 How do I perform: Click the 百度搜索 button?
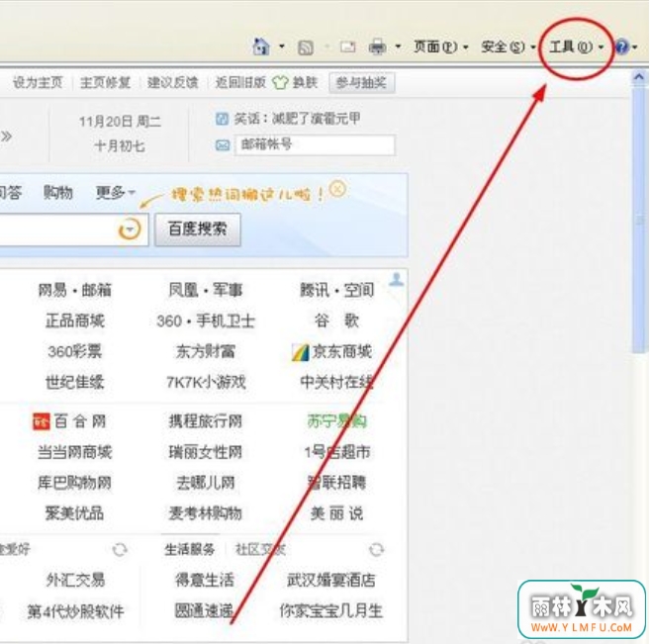click(x=198, y=229)
